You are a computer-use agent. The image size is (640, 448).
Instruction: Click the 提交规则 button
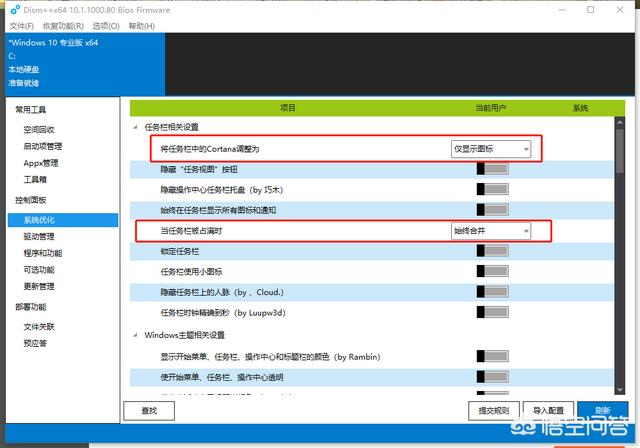[494, 410]
